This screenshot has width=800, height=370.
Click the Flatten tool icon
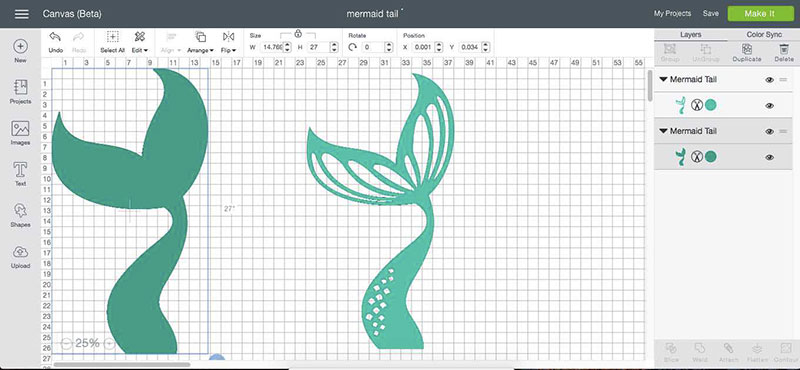point(757,349)
